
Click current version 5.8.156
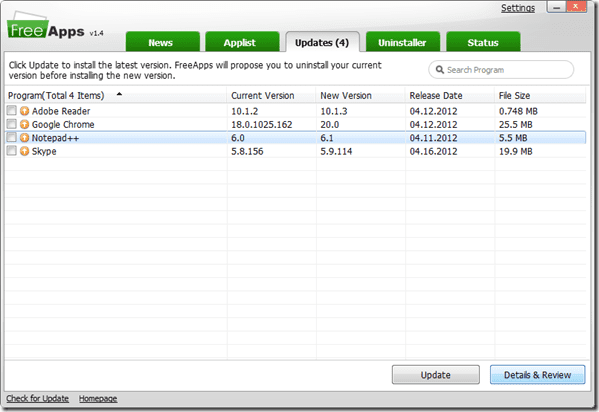(247, 151)
